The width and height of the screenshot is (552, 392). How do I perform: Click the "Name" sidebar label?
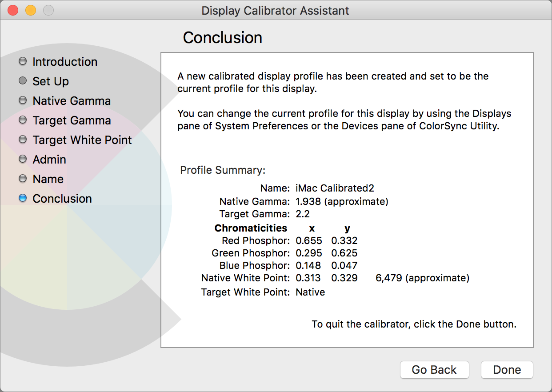click(x=48, y=179)
